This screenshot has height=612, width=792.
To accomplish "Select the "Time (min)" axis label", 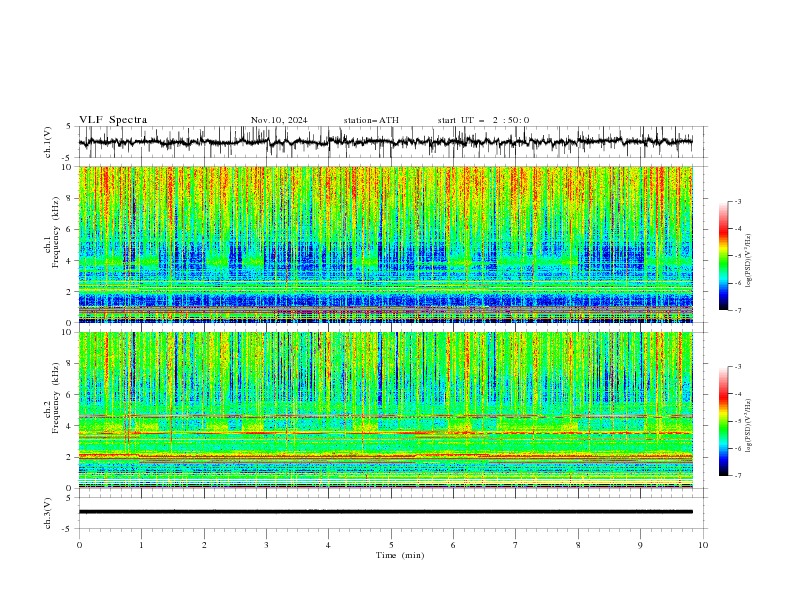I will (400, 555).
